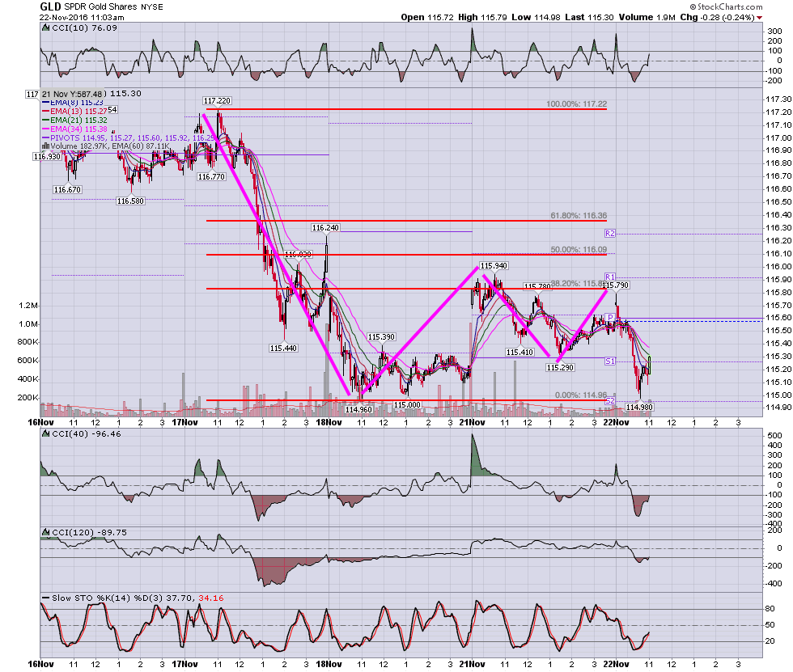Screen dimensions: 793x672
Task: Click the 'High 115.79' value in header
Action: click(x=482, y=17)
